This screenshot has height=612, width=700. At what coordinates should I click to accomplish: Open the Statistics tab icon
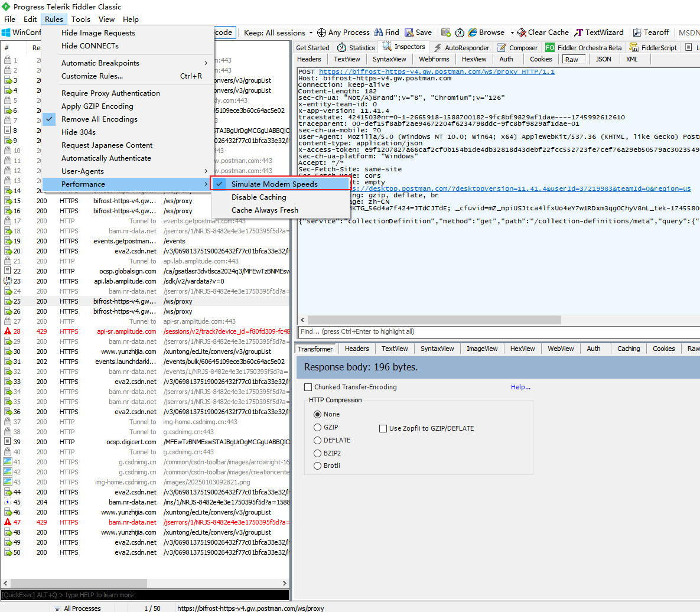pos(341,47)
